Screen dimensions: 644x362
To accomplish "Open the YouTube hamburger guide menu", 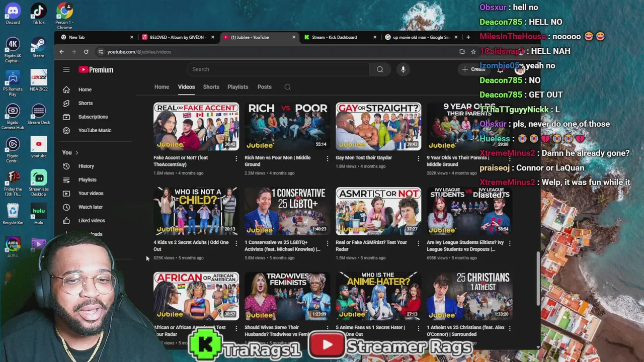I will pos(66,69).
